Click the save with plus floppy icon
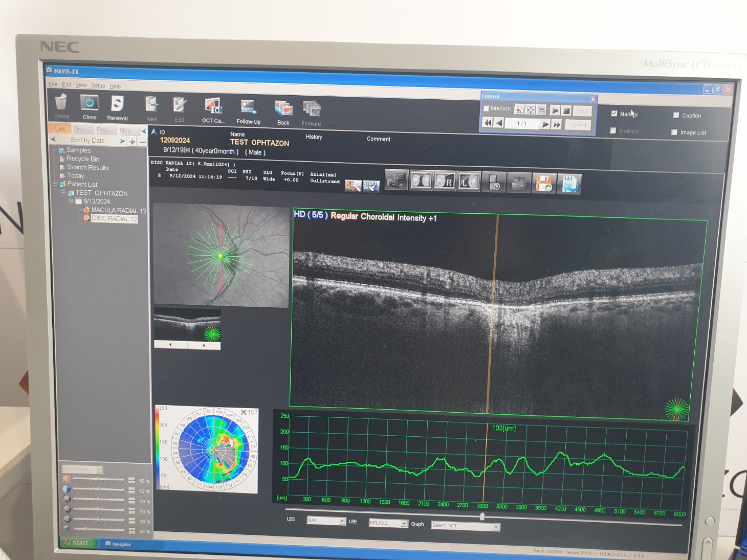Image resolution: width=747 pixels, height=560 pixels. pos(544,184)
